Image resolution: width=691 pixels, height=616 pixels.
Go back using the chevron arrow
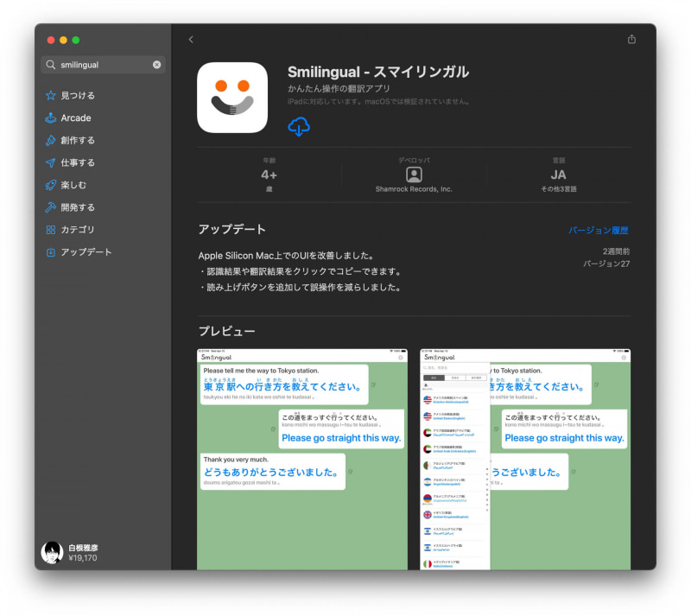coord(191,39)
